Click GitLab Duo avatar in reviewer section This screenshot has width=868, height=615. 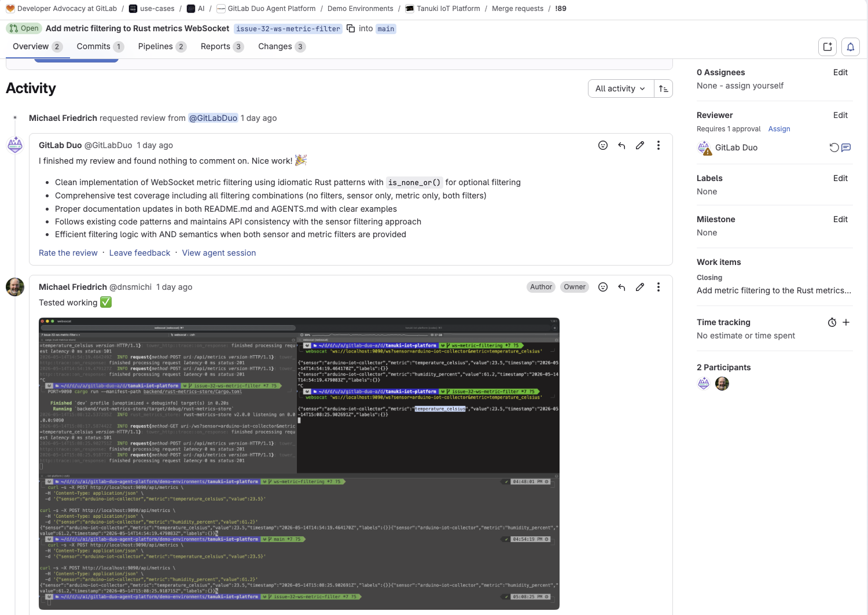704,148
